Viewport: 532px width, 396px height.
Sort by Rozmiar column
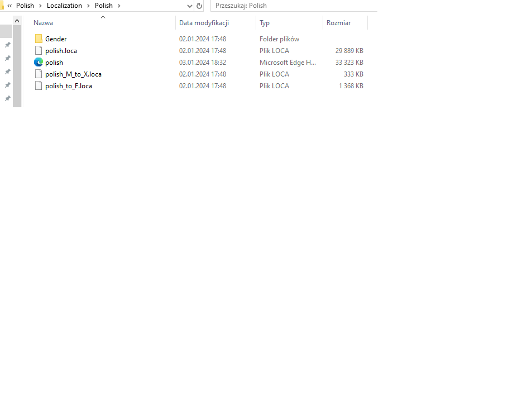pos(338,23)
